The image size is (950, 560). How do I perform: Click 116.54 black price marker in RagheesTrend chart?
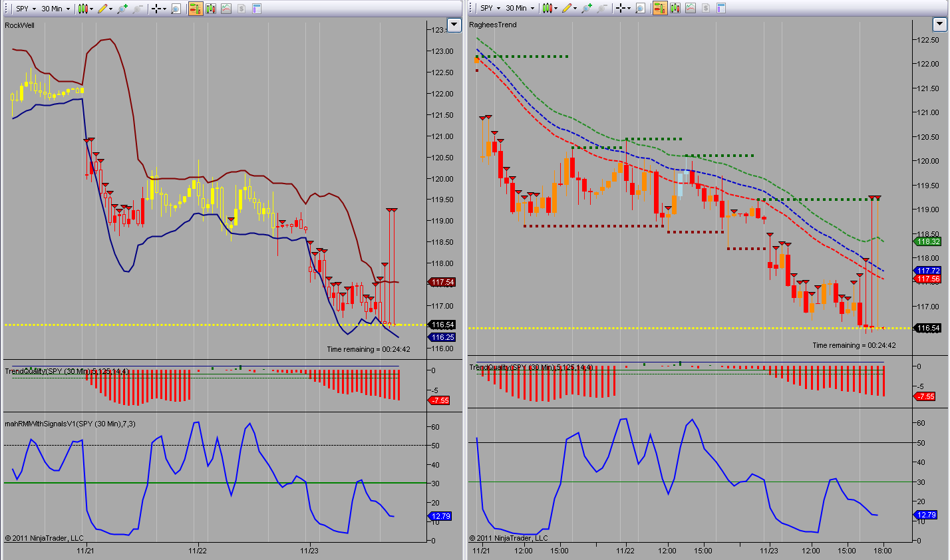click(x=927, y=328)
